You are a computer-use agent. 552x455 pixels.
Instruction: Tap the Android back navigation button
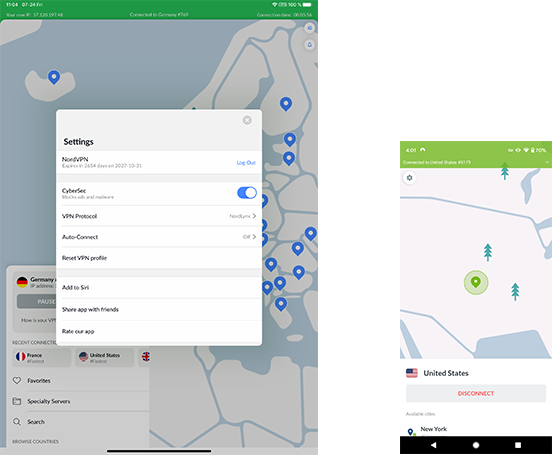pos(433,445)
